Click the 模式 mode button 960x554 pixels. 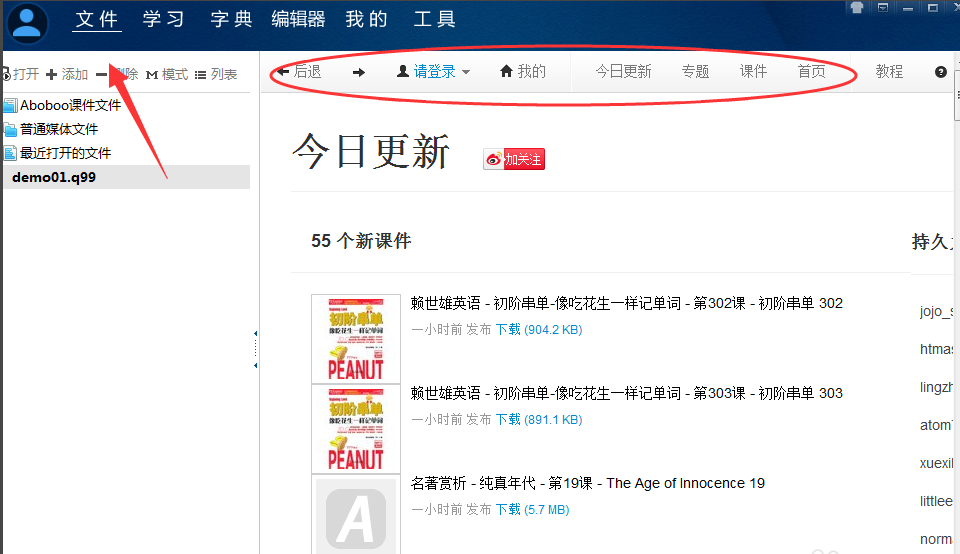(x=167, y=74)
